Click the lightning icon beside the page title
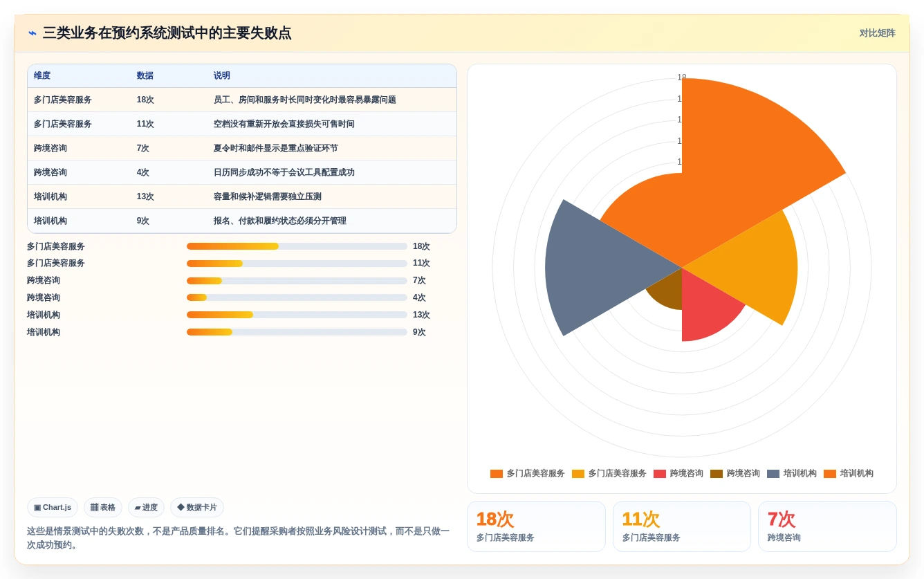 tap(33, 33)
